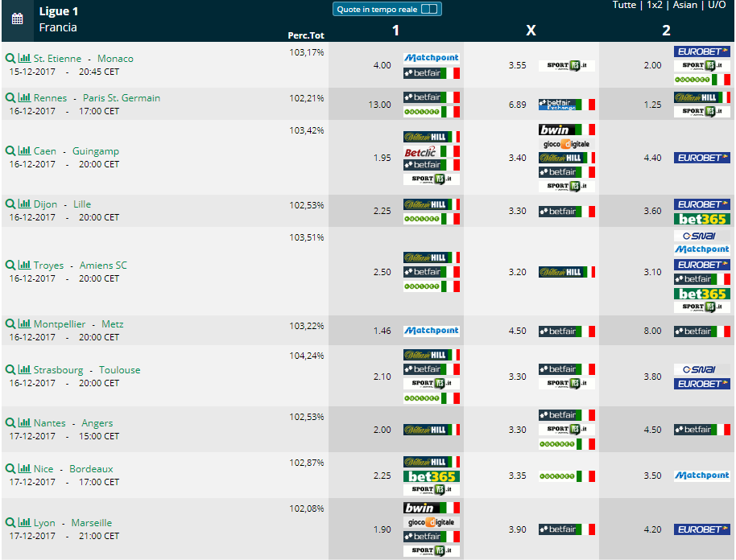Click magnifier icon for Caen match
This screenshot has width=736, height=560.
point(10,150)
